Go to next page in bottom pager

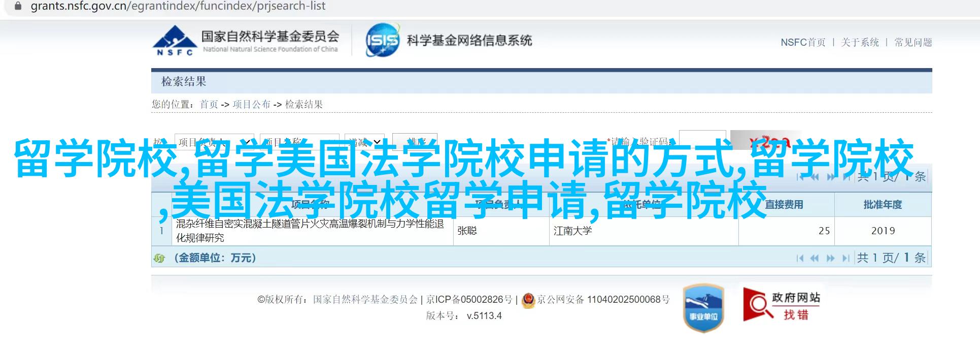831,258
